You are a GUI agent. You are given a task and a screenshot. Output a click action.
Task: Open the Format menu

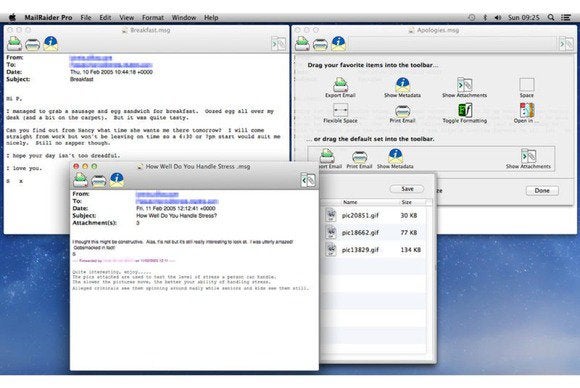click(153, 17)
